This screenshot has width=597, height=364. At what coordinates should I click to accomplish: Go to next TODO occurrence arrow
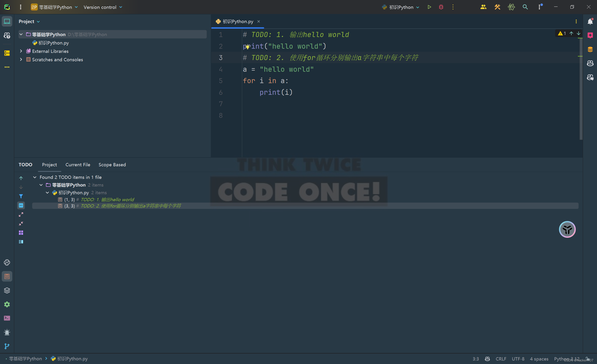pyautogui.click(x=21, y=187)
